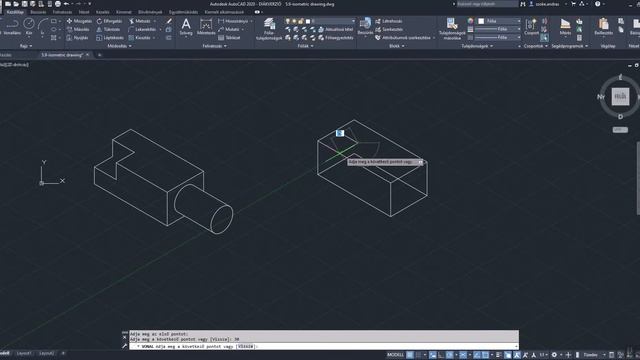Viewport: 640px width, 360px height.
Task: Expand the Blokk panel dropdown
Action: (x=397, y=46)
